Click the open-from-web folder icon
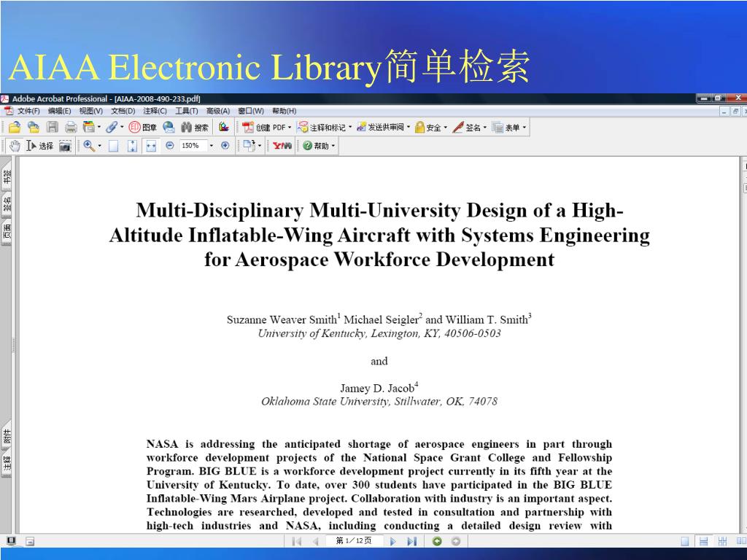 click(x=33, y=127)
